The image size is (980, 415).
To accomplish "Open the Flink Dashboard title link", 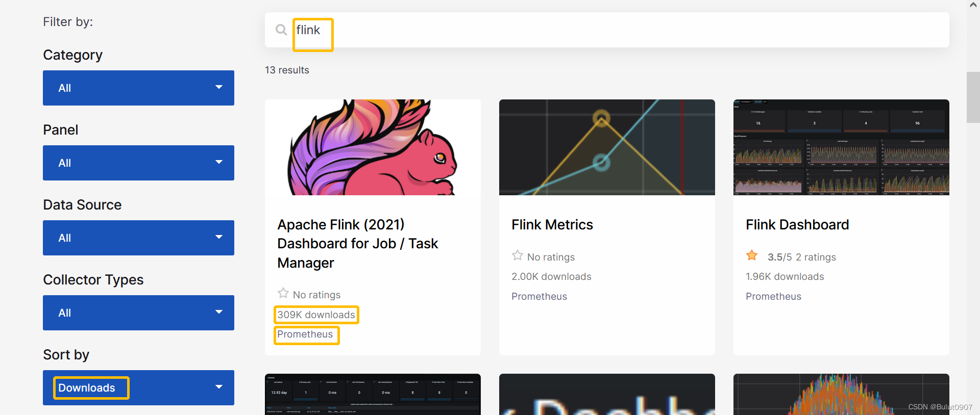I will pos(797,225).
